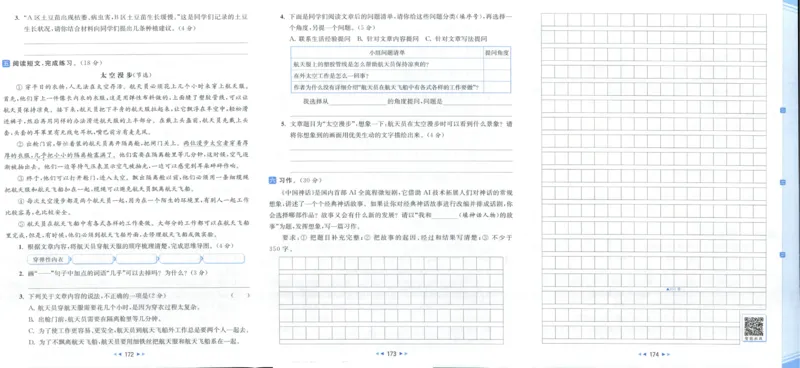The width and height of the screenshot is (800, 368).
Task: Click the blue section badge beside 习作
Action: point(271,181)
